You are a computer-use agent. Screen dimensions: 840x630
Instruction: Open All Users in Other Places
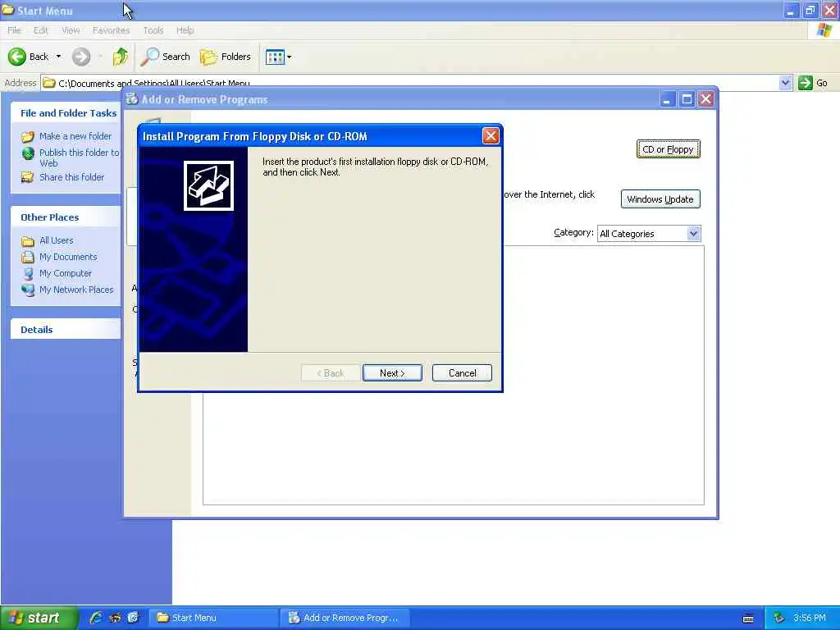point(57,240)
